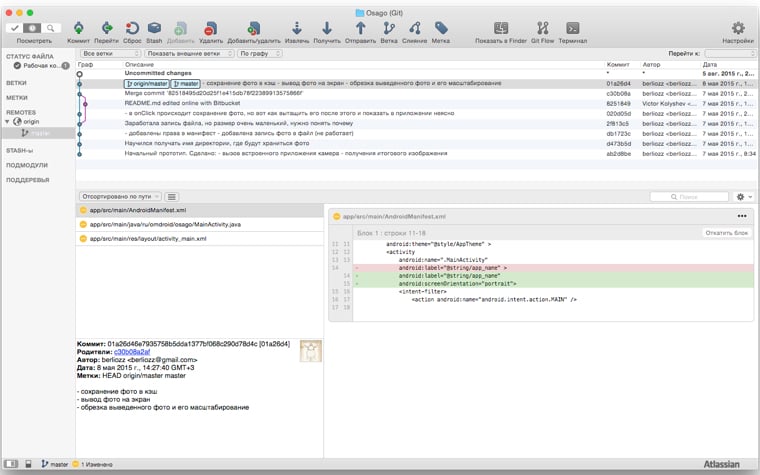Open the Все ветки dropdown
Screen dimensions: 760x475
click(111, 53)
